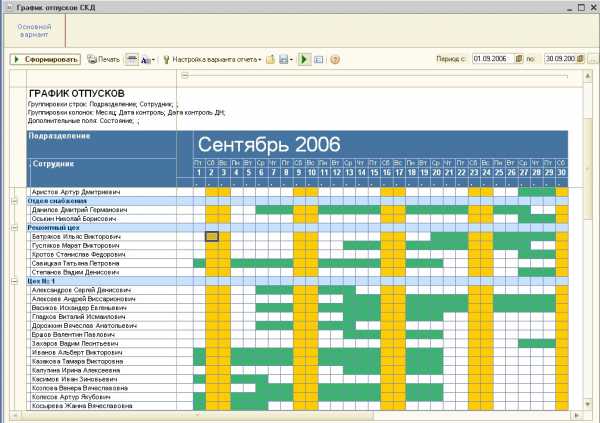Viewport: 600px width, 423px height.
Task: Open calendar picker for the end date
Action: point(580,59)
